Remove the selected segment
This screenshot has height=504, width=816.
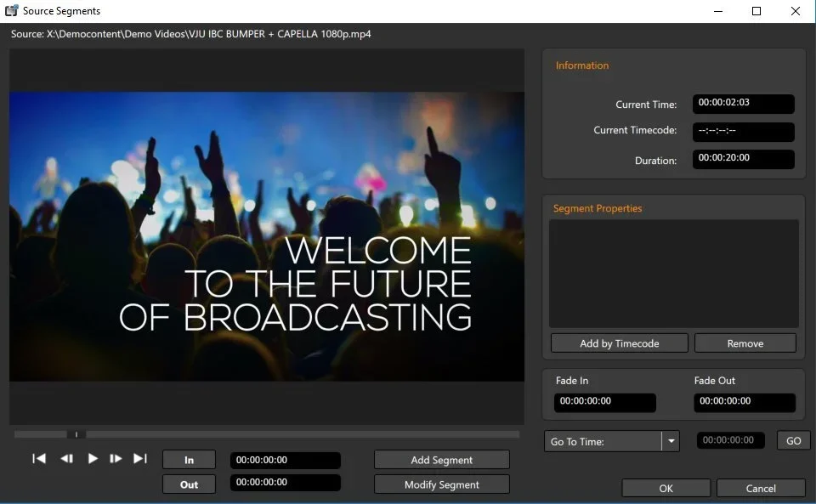tap(745, 343)
